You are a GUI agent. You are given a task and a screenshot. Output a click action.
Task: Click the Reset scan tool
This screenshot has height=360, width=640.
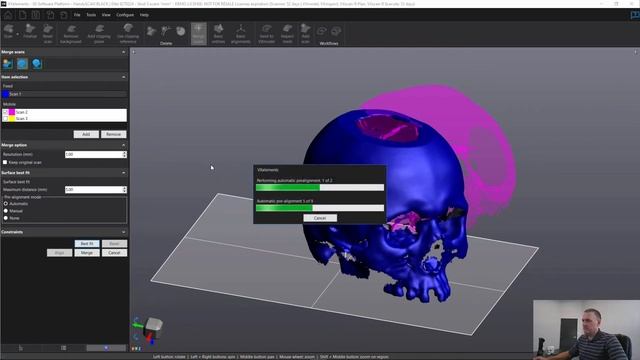(48, 33)
